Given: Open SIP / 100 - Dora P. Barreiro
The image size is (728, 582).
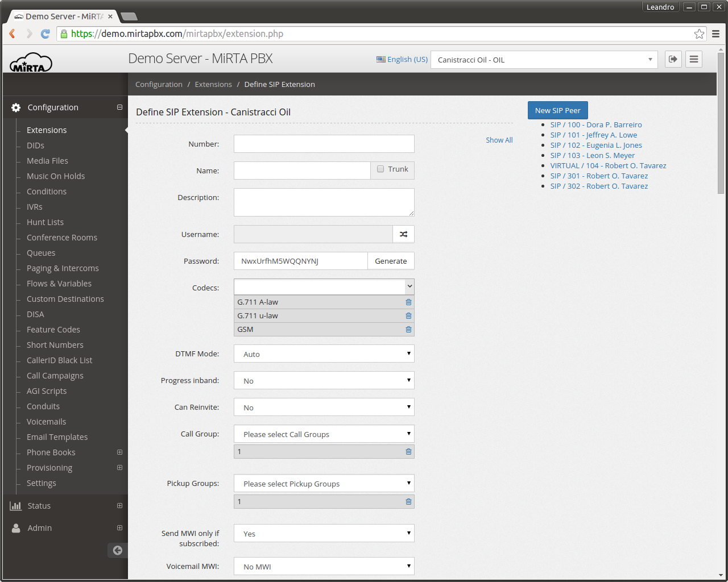Looking at the screenshot, I should (x=595, y=125).
